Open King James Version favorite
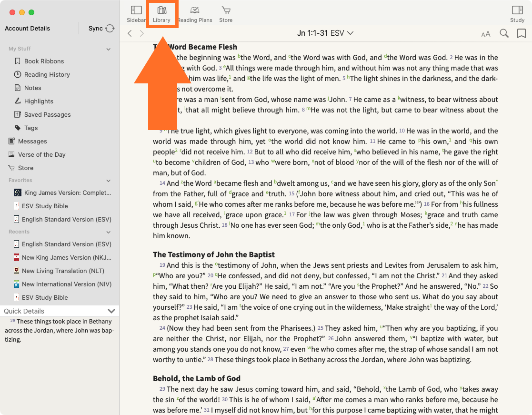The image size is (532, 415). (x=68, y=193)
